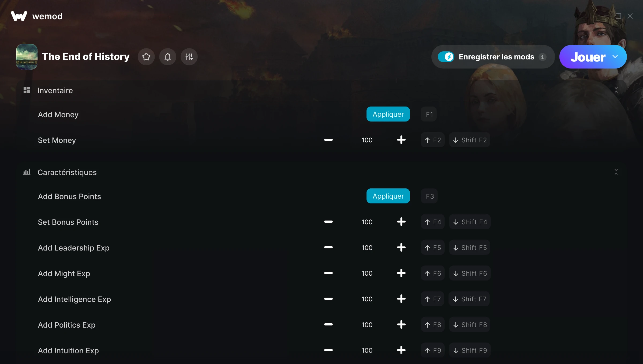Click the Set Money value field

(367, 140)
